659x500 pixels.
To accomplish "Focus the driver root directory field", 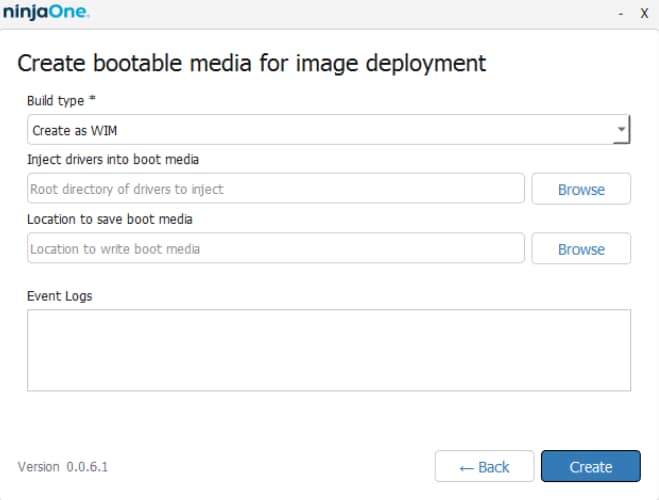I will coord(275,189).
